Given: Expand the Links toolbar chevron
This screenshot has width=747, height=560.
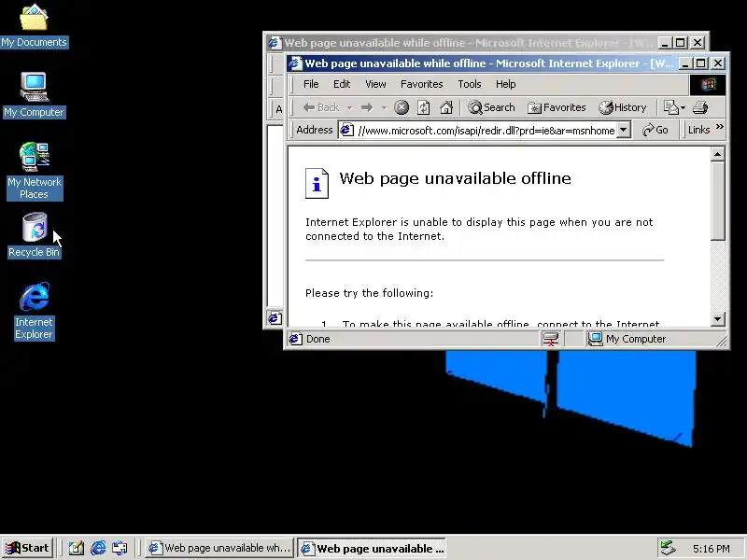Looking at the screenshot, I should tap(719, 127).
